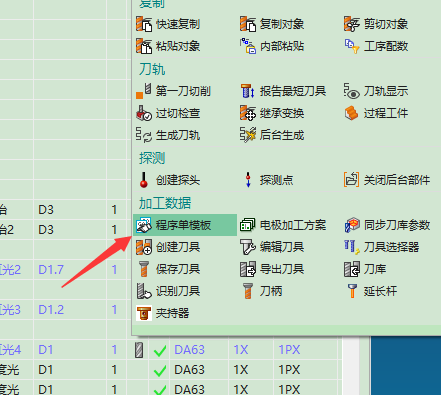441x395 pixels.
Task: Open the 刀库 tool library icon
Action: pyautogui.click(x=352, y=269)
